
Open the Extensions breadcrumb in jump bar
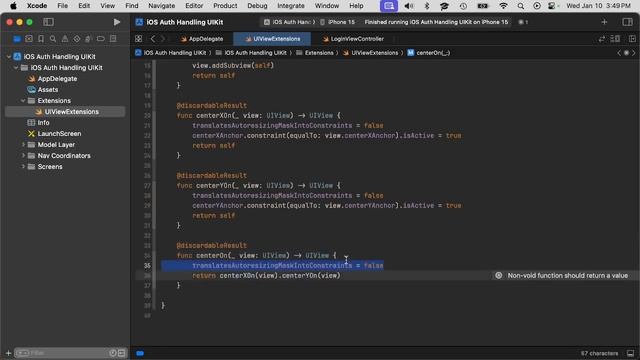coord(315,53)
